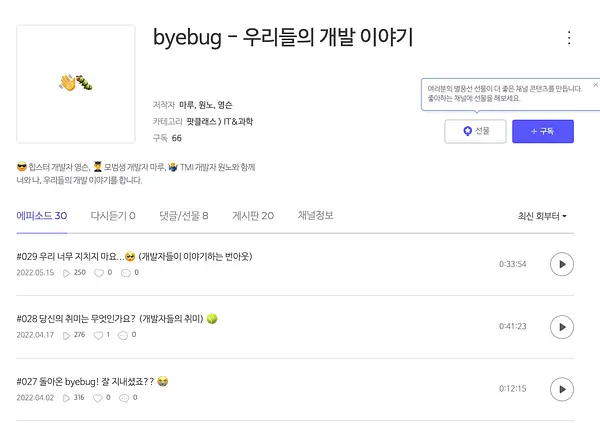Open comments icon for episode #028

(x=123, y=335)
